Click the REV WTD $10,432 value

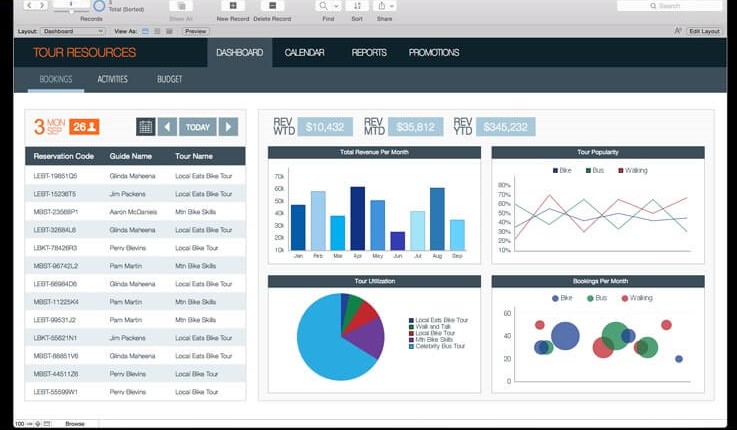tap(325, 127)
